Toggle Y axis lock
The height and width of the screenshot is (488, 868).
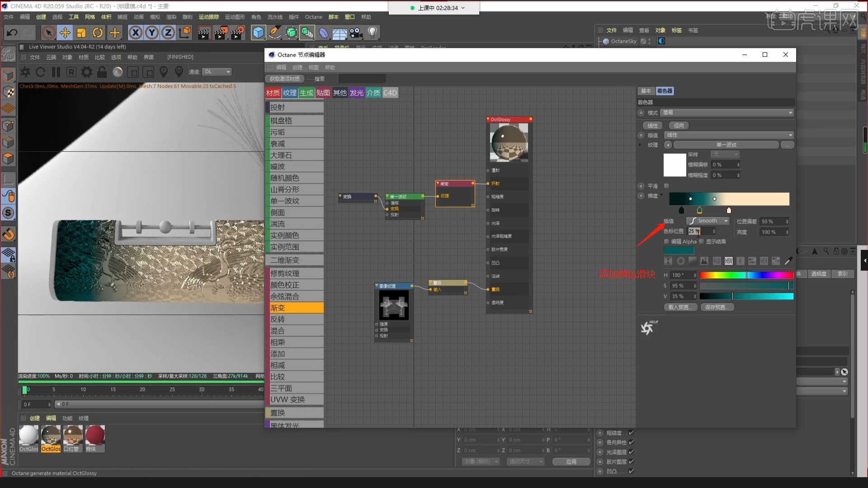click(152, 33)
